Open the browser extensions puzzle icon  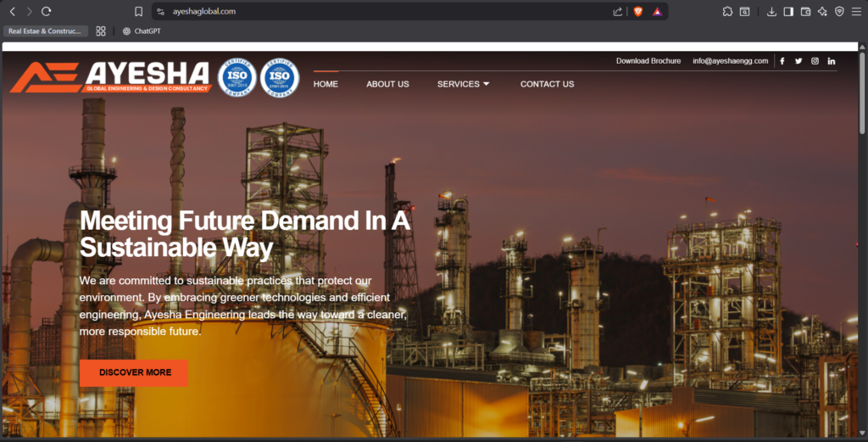[727, 12]
